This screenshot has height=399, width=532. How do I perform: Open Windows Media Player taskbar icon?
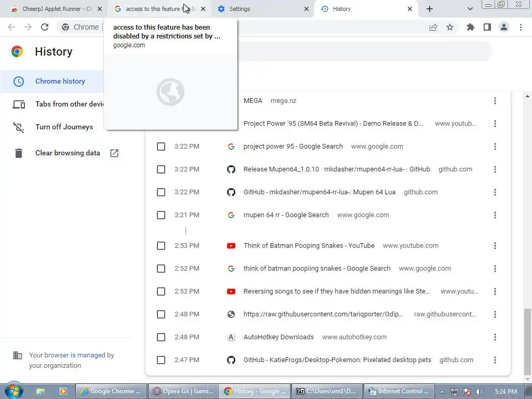(x=63, y=391)
